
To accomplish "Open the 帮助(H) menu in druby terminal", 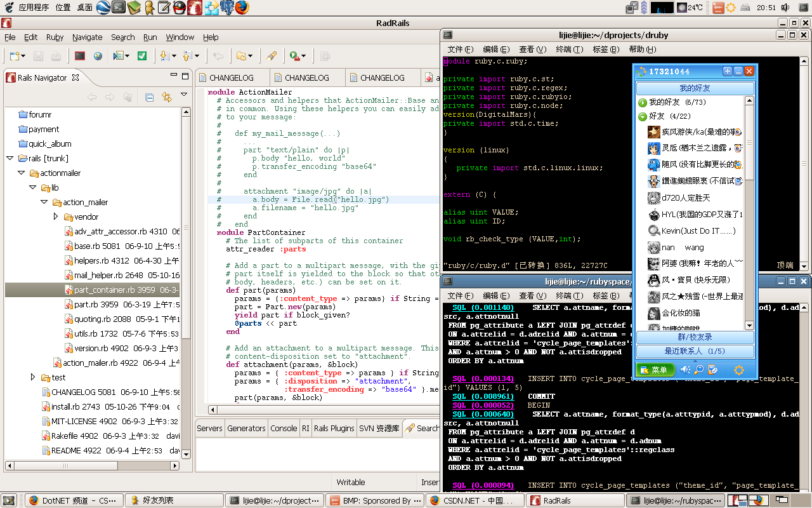I will click(642, 50).
